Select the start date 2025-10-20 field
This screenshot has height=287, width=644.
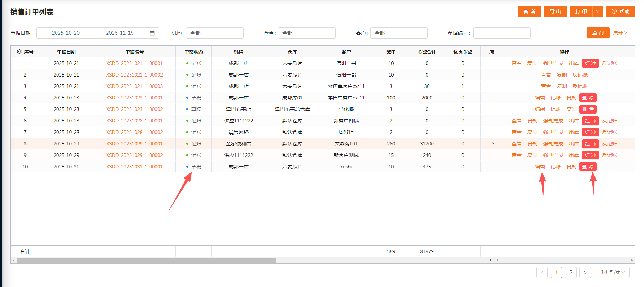coord(66,33)
